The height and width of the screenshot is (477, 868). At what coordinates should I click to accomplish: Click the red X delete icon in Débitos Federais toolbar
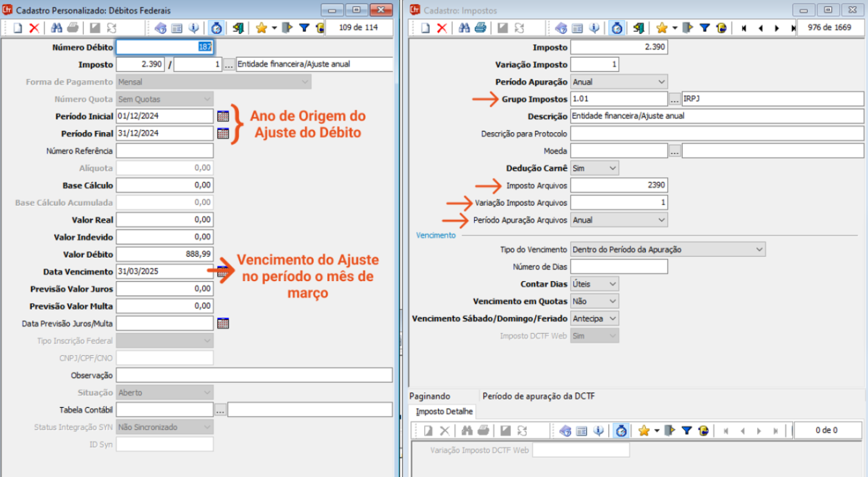pyautogui.click(x=33, y=28)
